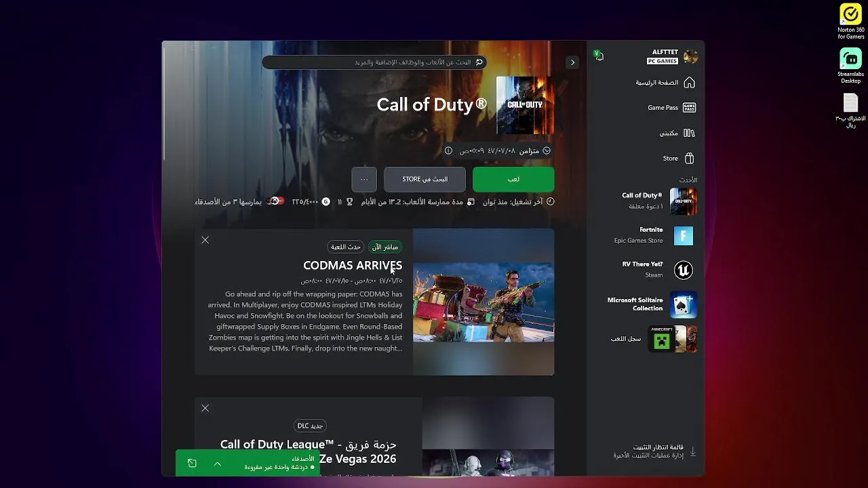The width and height of the screenshot is (868, 488).
Task: Open the text file desktop icon
Action: (x=850, y=111)
